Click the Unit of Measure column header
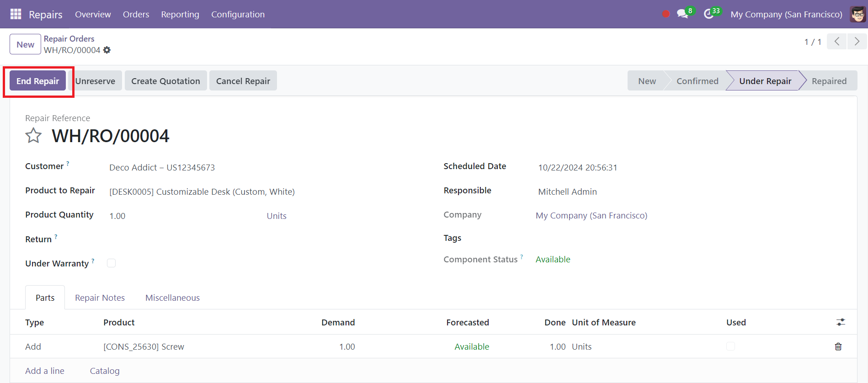 [x=604, y=322]
